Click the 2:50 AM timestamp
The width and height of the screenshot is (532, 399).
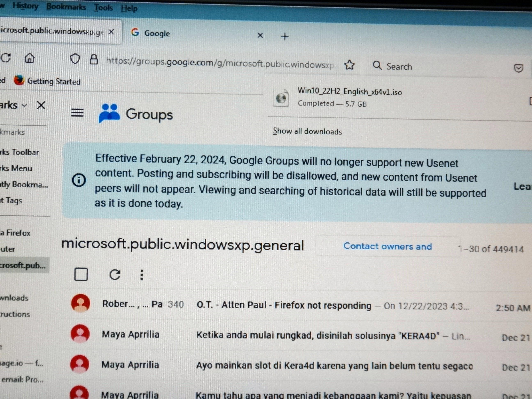click(513, 308)
